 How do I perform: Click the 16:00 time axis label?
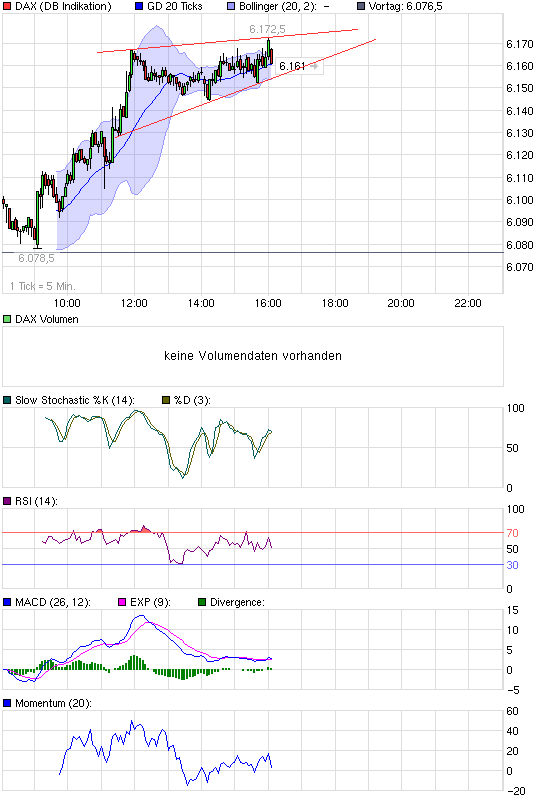(x=268, y=303)
